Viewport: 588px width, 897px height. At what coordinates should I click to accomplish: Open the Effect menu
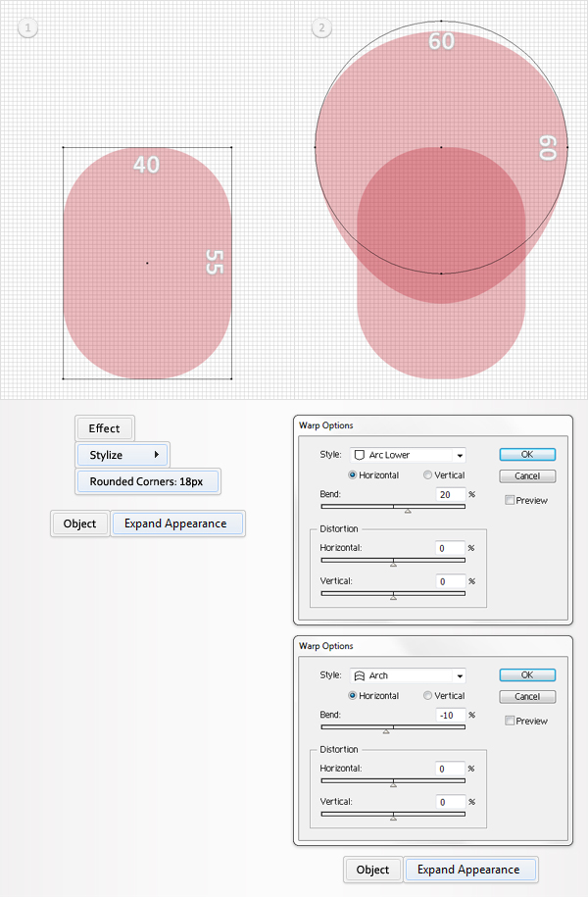coord(104,428)
